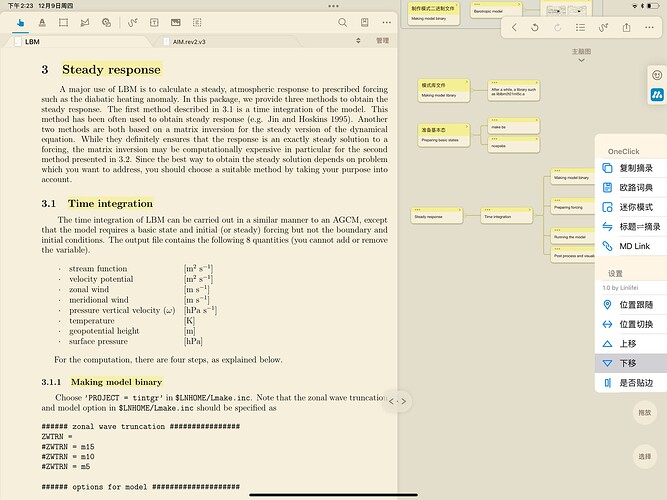Viewport: 667px width, 500px height.
Task: Click the round 拖放 button
Action: tap(645, 412)
